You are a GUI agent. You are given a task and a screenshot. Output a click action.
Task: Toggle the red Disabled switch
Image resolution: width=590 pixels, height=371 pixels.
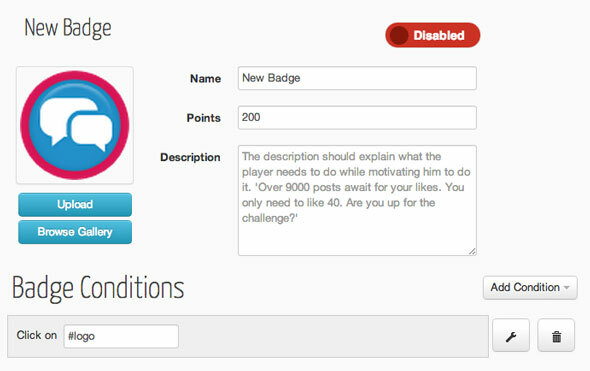point(433,35)
